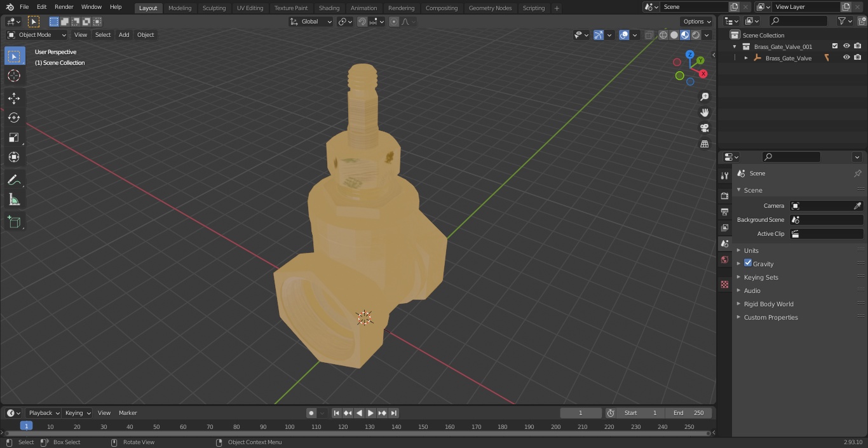The height and width of the screenshot is (448, 868).
Task: Open the File menu
Action: tap(24, 7)
